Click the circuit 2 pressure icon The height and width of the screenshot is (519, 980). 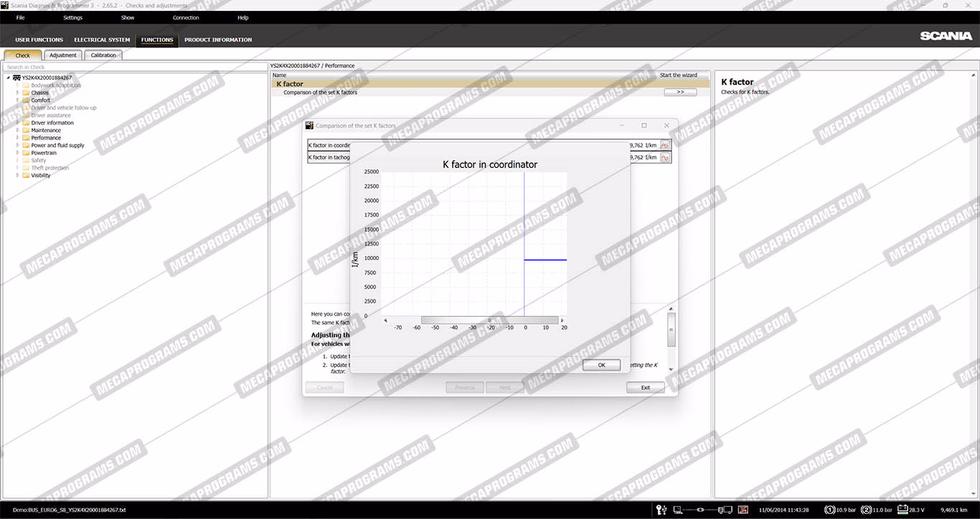pyautogui.click(x=866, y=510)
